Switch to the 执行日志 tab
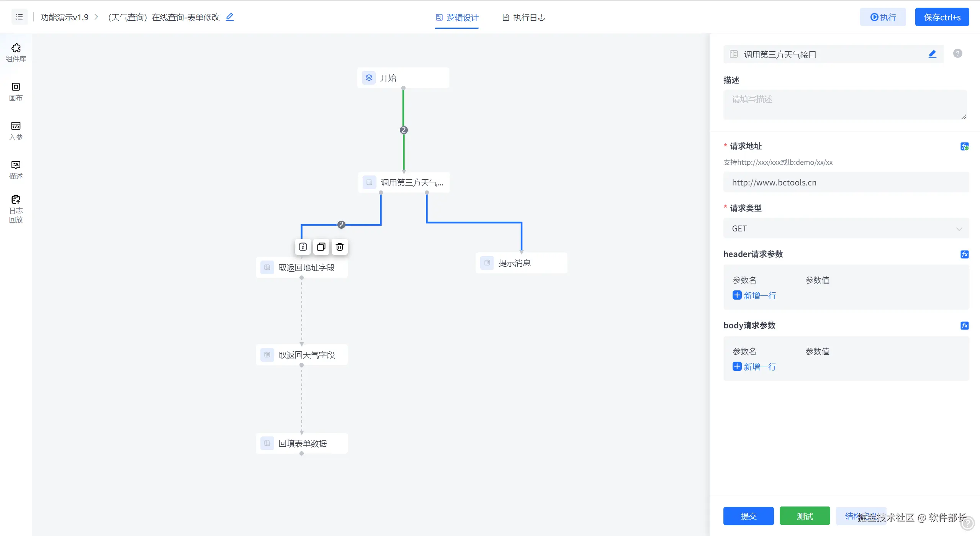This screenshot has width=980, height=536. click(x=524, y=17)
